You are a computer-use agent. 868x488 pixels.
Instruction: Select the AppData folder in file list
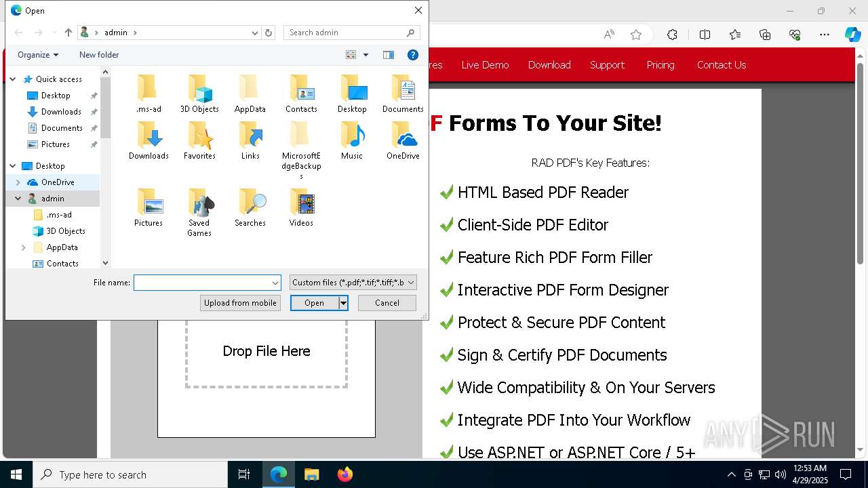[x=250, y=94]
